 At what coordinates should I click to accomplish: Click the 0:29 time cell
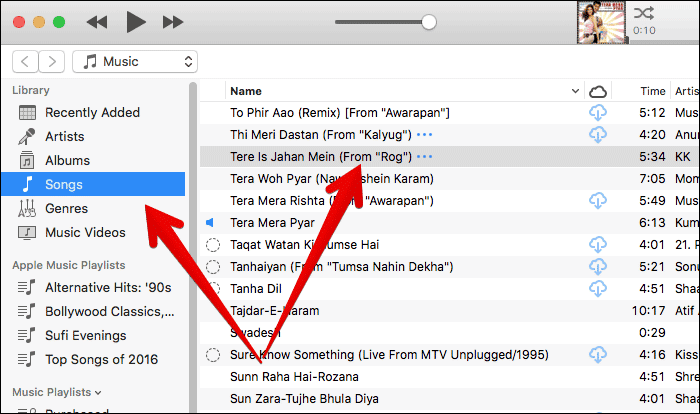[x=652, y=332]
